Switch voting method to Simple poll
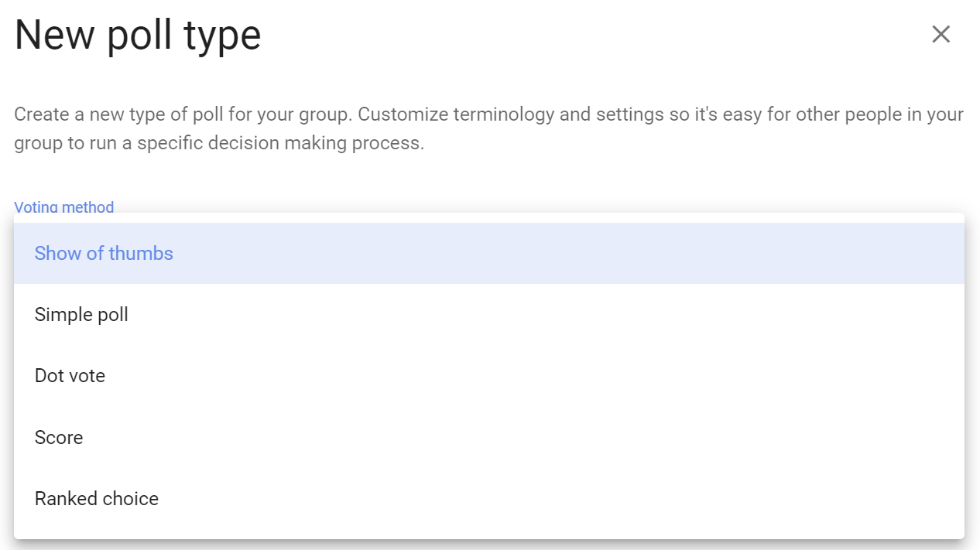This screenshot has height=550, width=980. click(x=489, y=315)
